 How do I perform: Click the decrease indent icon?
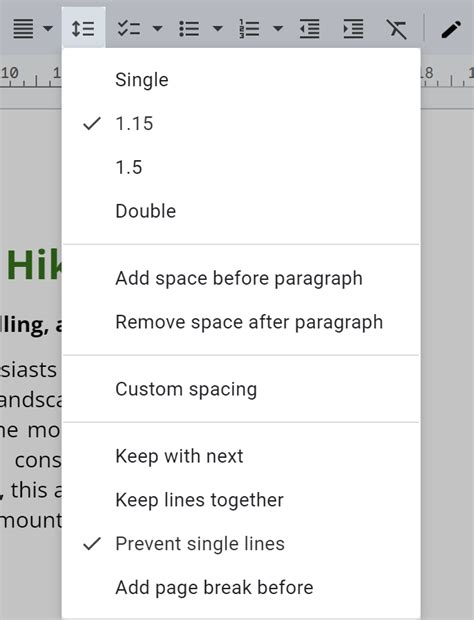pyautogui.click(x=310, y=28)
